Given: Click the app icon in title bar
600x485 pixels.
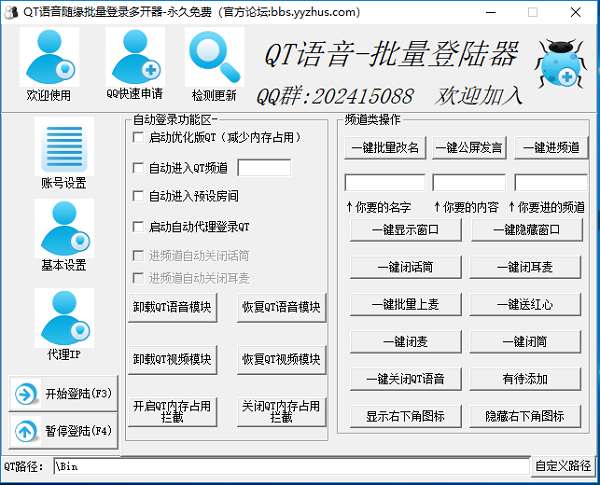Looking at the screenshot, I should pyautogui.click(x=11, y=12).
